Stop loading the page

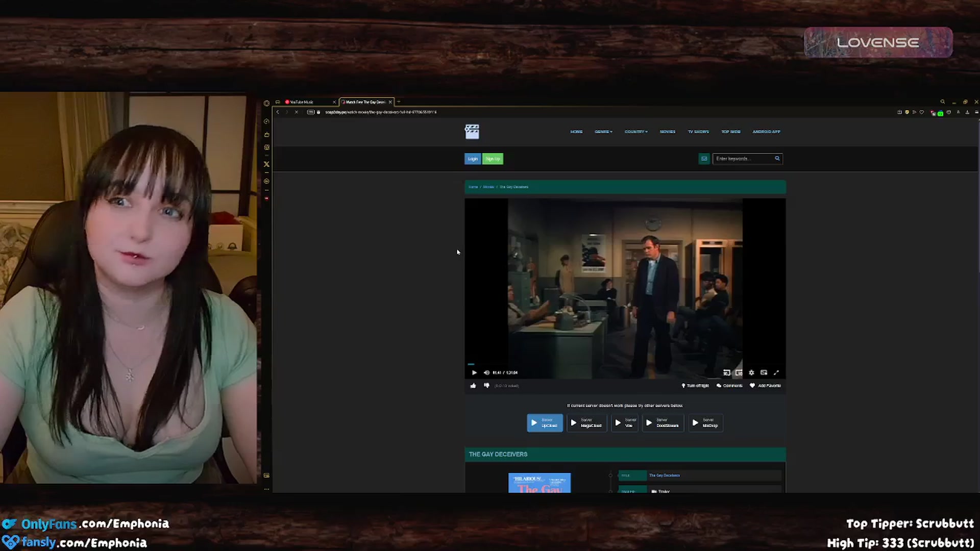[296, 112]
